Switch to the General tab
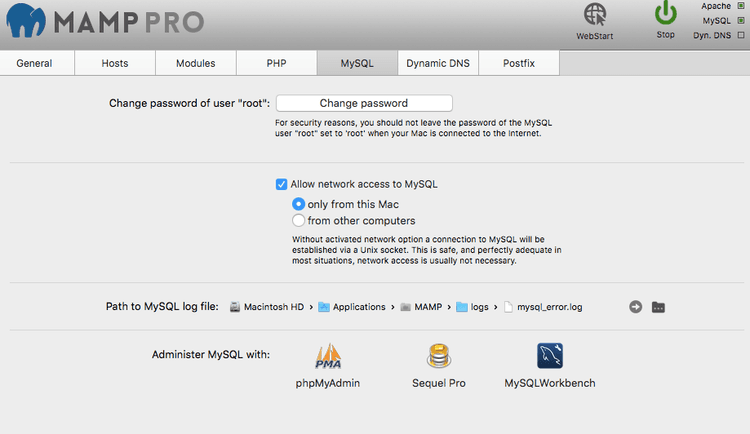 tap(37, 63)
